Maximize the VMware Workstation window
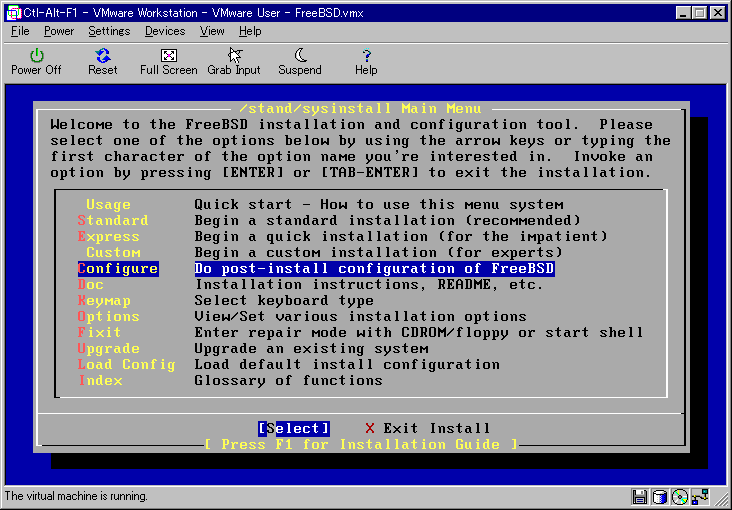732x510 pixels. click(x=700, y=13)
